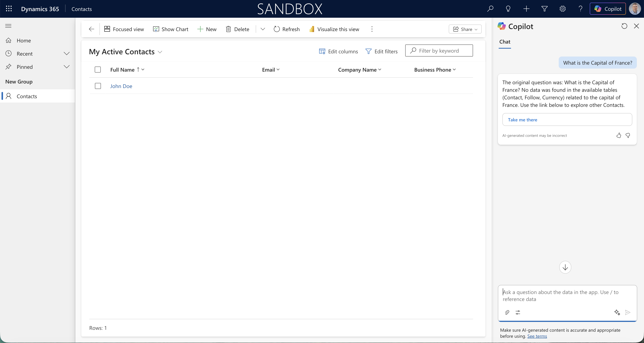Give thumbs down to Copilot response
Viewport: 644px width, 343px height.
[x=628, y=136]
